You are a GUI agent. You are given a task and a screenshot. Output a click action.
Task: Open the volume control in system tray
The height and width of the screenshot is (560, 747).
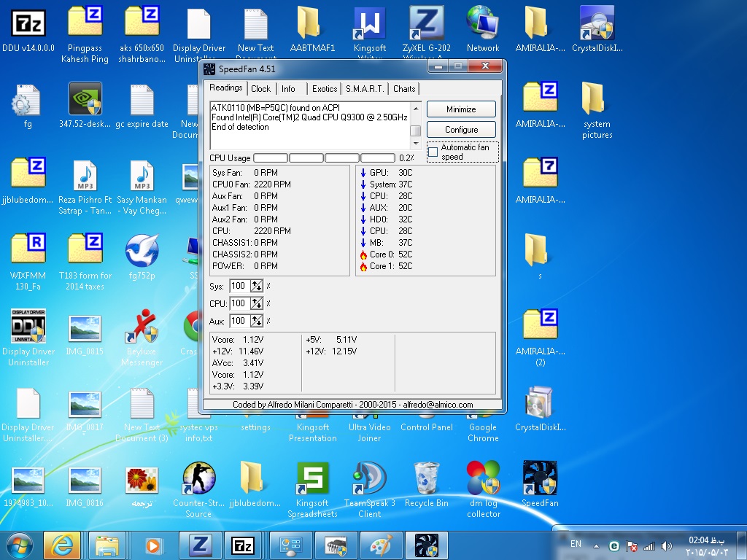pyautogui.click(x=666, y=546)
